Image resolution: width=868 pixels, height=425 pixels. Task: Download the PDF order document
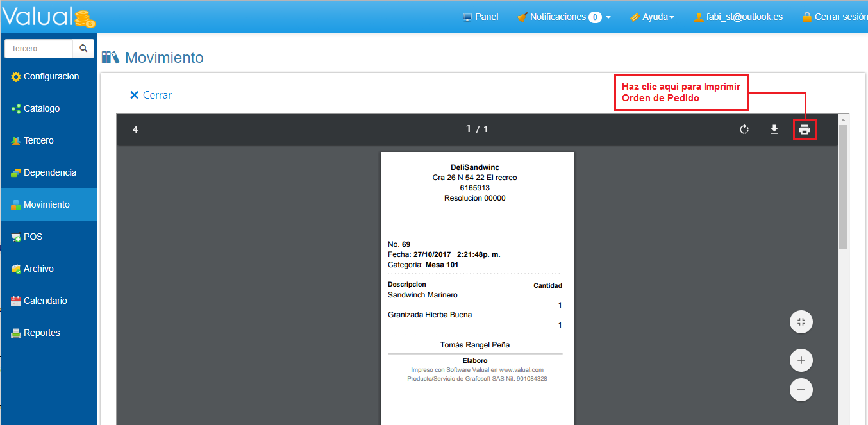774,129
